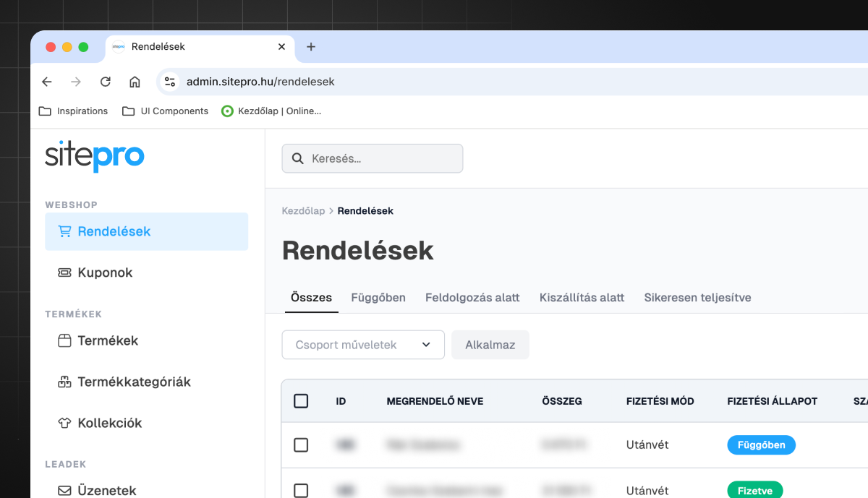Screen dimensions: 868x498
Task: Click inside the Keresés search field
Action: click(372, 158)
